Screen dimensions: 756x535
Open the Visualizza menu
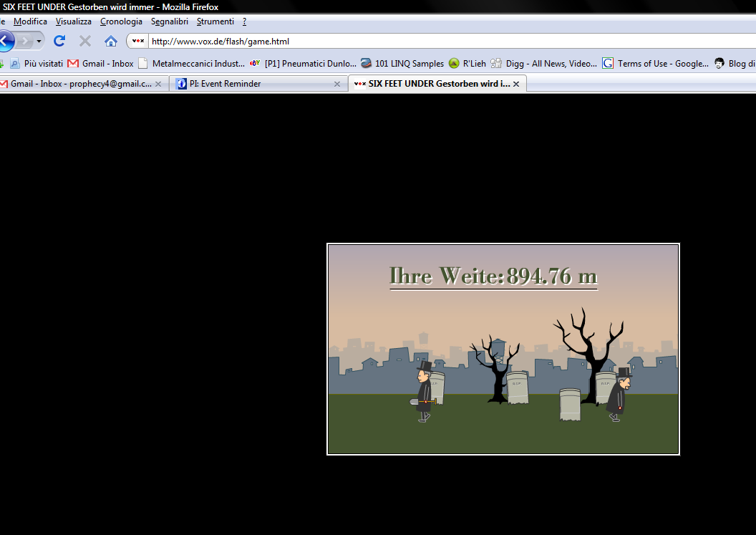point(73,21)
